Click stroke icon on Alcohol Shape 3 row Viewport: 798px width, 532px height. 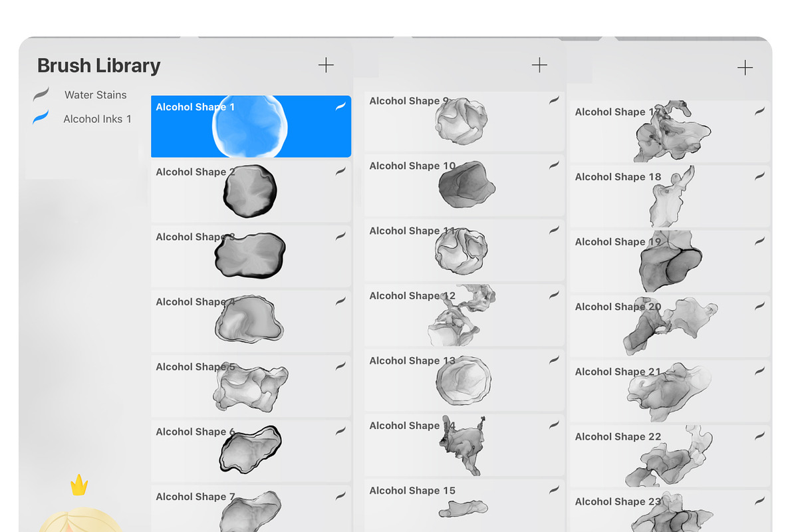340,236
